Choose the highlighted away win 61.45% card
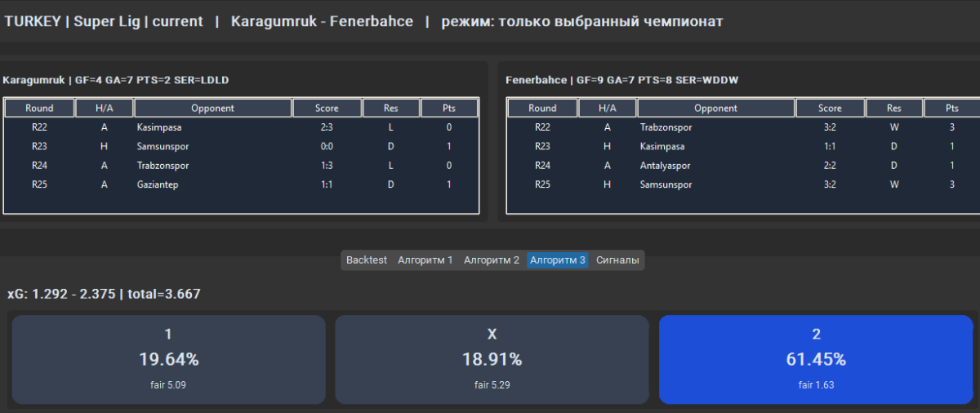This screenshot has width=980, height=413. [816, 359]
